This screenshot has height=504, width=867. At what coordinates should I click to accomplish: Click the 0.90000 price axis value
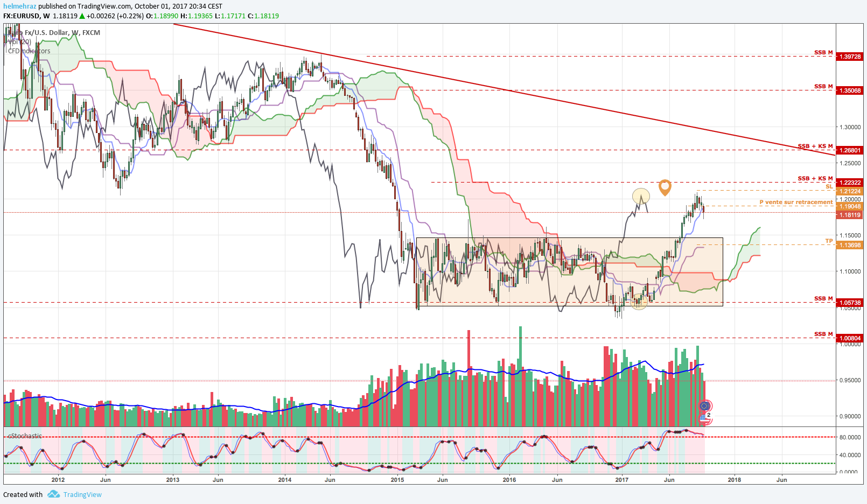point(850,416)
